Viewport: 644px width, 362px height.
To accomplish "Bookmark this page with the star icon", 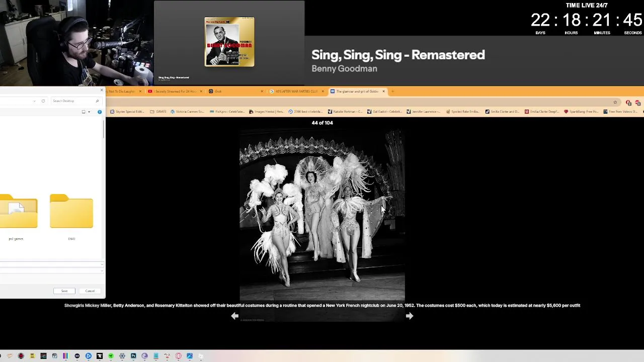I will pyautogui.click(x=615, y=103).
